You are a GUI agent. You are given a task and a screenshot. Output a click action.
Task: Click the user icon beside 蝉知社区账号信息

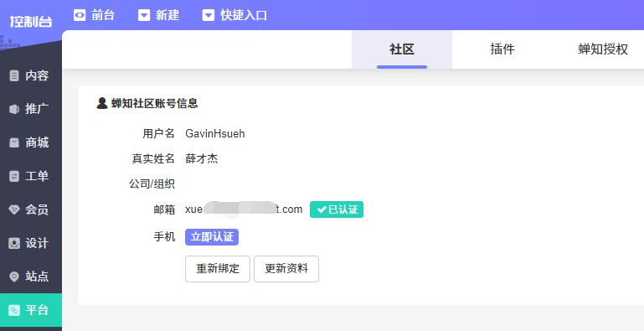[x=102, y=103]
